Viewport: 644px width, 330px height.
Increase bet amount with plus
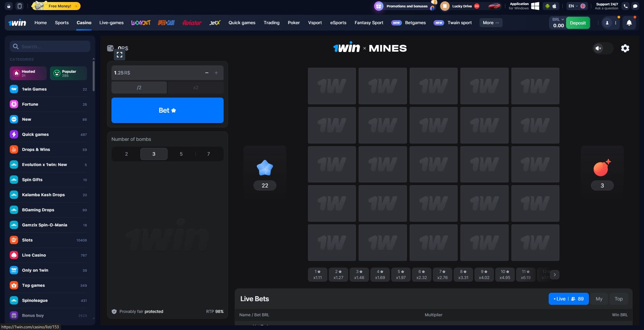coord(216,73)
